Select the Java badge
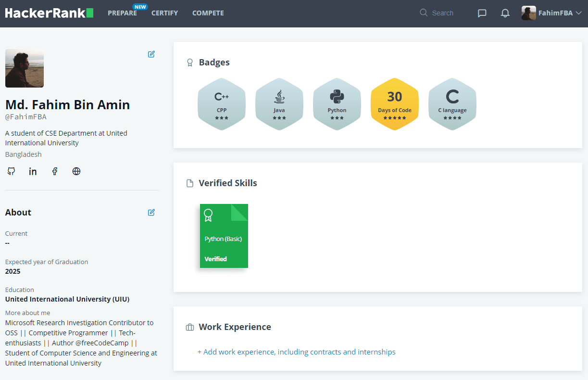Screen dimensions: 588x380 point(279,104)
